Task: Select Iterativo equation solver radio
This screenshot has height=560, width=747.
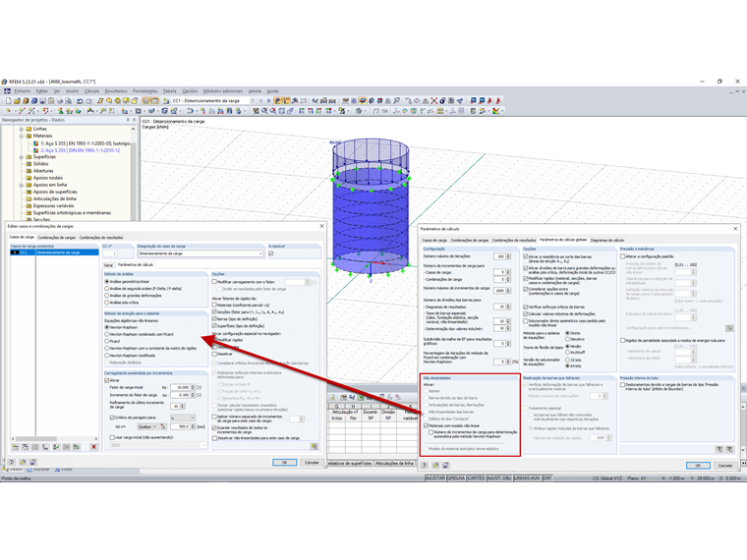Action: pos(567,339)
